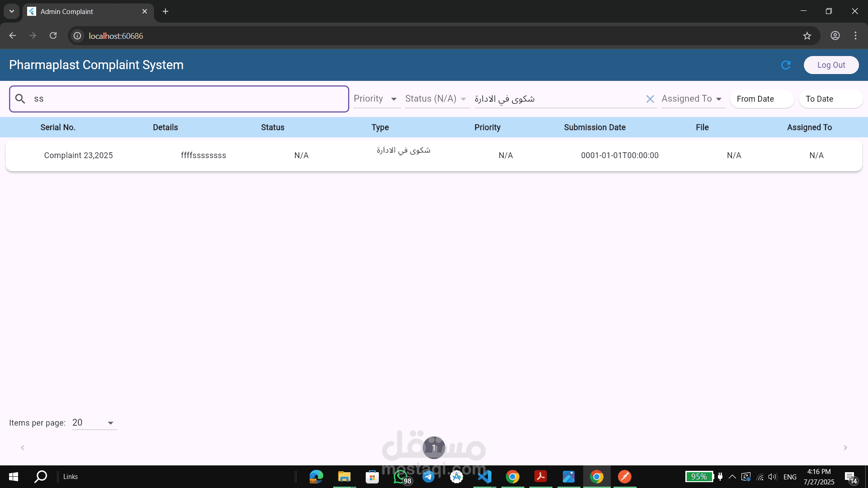The image size is (868, 488).
Task: Click the Assigned To column header
Action: point(809,127)
